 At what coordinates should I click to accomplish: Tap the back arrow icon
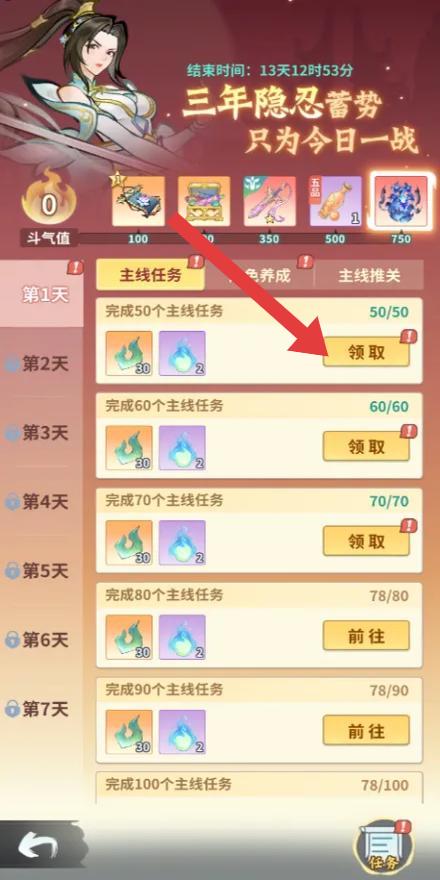pyautogui.click(x=38, y=847)
